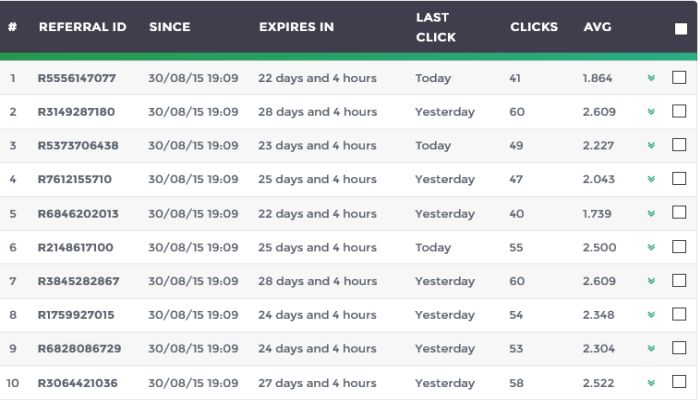Check the box for referral R5556147077
The height and width of the screenshot is (400, 700).
coord(679,78)
